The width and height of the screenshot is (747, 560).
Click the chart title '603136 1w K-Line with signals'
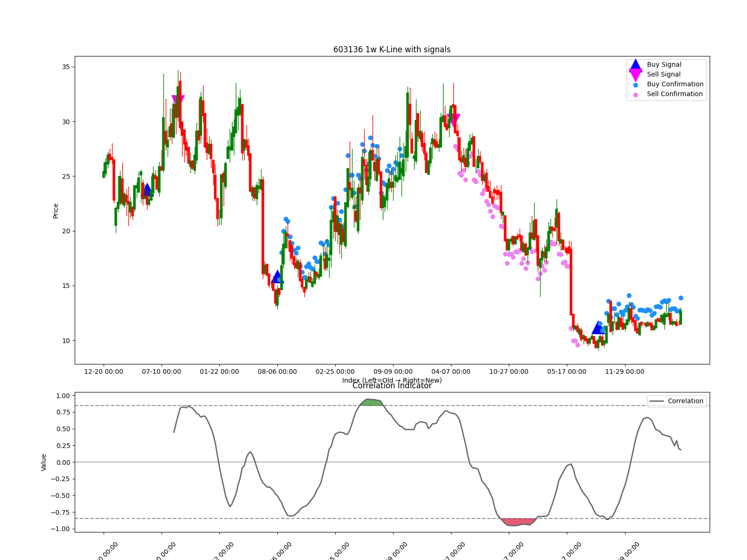click(392, 49)
